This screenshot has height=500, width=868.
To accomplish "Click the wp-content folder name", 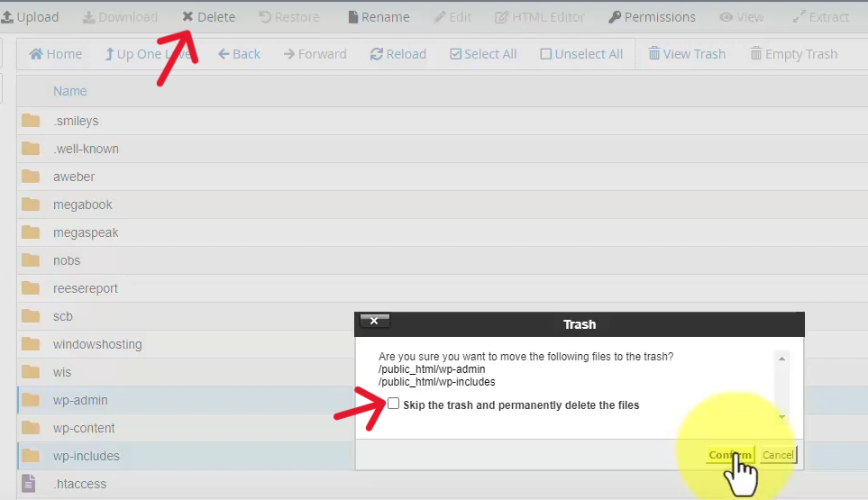I will (84, 428).
